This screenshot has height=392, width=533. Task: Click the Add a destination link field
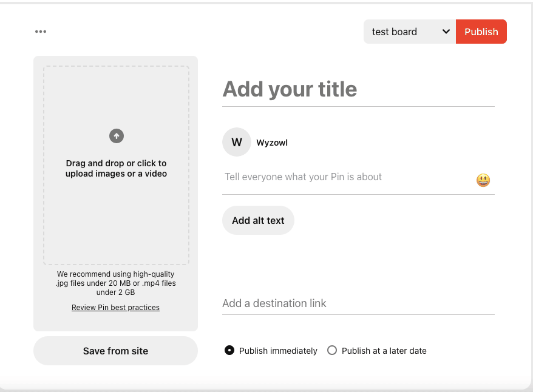358,303
